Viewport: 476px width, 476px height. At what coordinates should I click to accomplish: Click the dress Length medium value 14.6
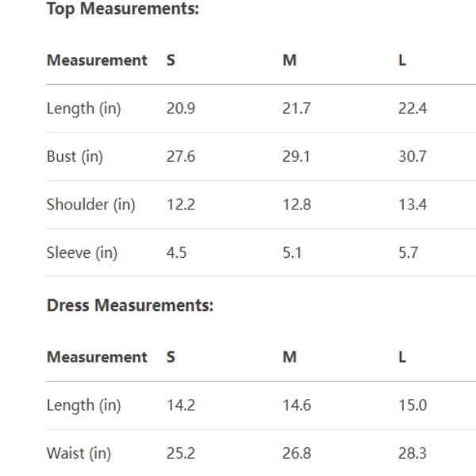[296, 405]
